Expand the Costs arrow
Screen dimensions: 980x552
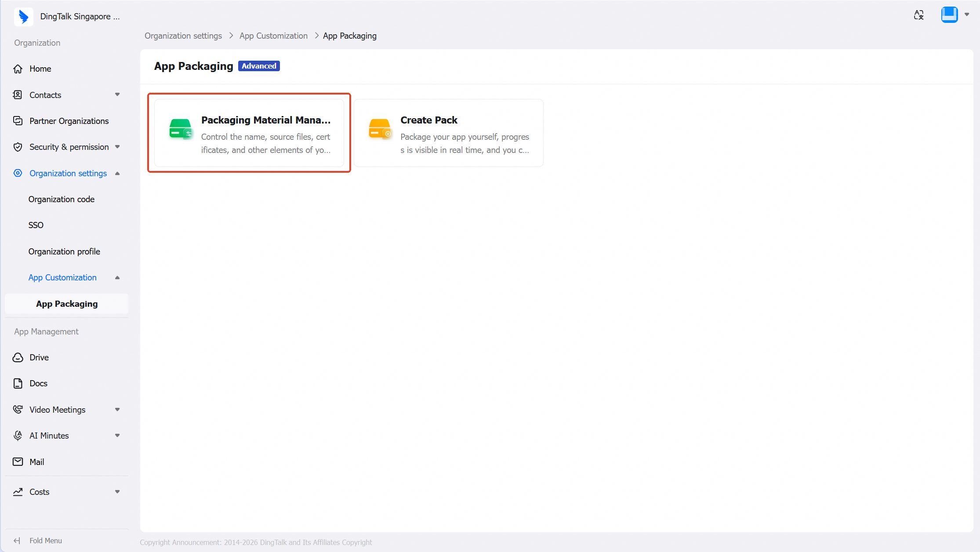pyautogui.click(x=117, y=492)
